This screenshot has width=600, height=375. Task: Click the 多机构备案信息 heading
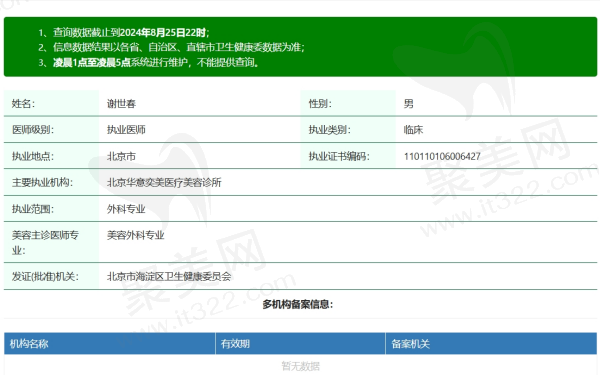[x=298, y=305]
